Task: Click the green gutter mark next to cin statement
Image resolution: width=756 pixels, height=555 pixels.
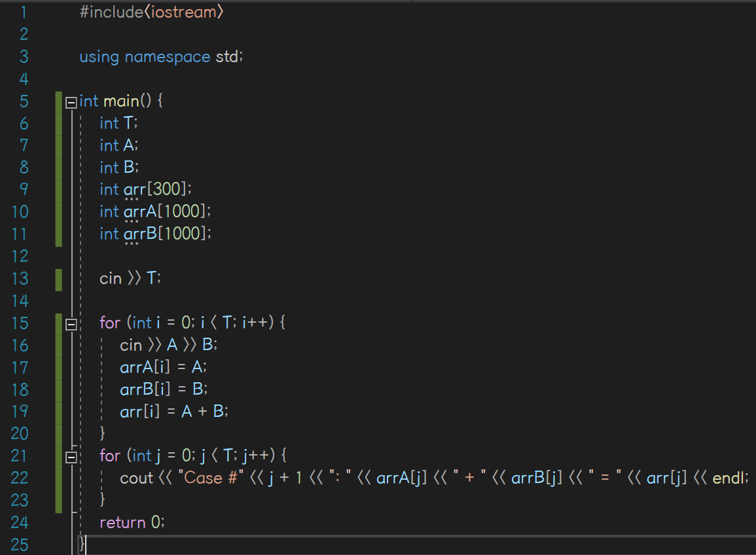Action: 58,278
